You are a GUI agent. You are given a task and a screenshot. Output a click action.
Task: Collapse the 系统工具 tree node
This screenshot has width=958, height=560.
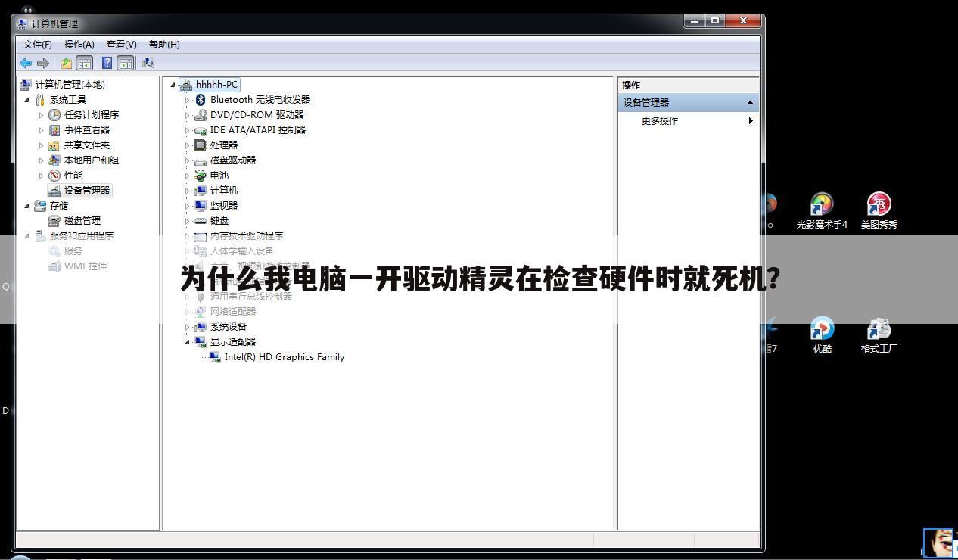point(27,100)
